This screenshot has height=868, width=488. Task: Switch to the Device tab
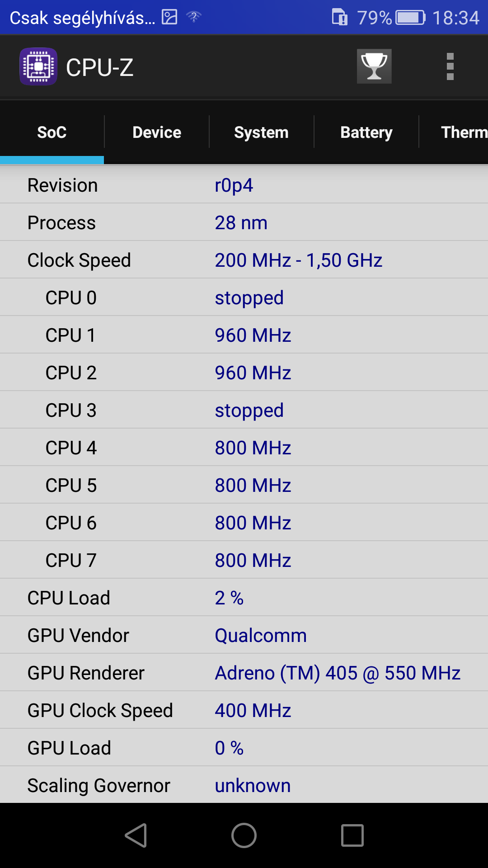coord(157,132)
